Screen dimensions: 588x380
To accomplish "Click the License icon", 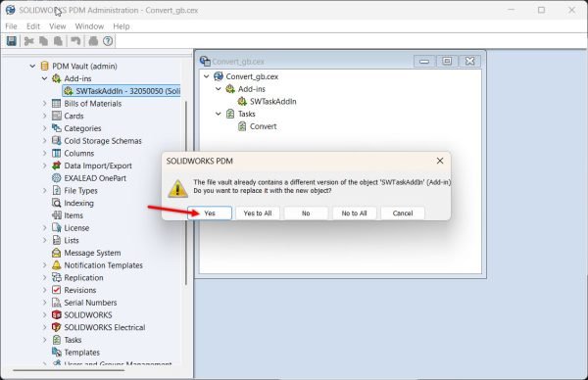I will (56, 227).
